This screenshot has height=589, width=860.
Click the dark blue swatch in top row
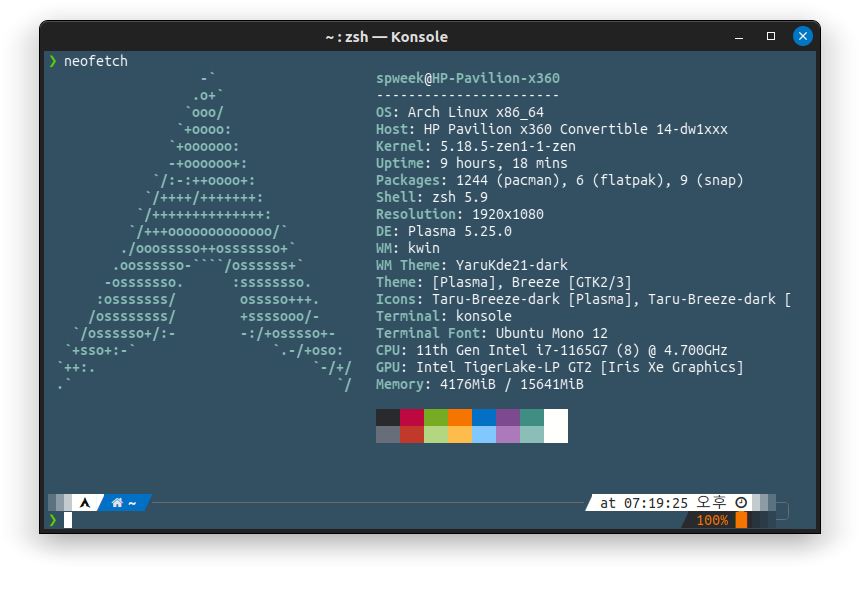(484, 417)
